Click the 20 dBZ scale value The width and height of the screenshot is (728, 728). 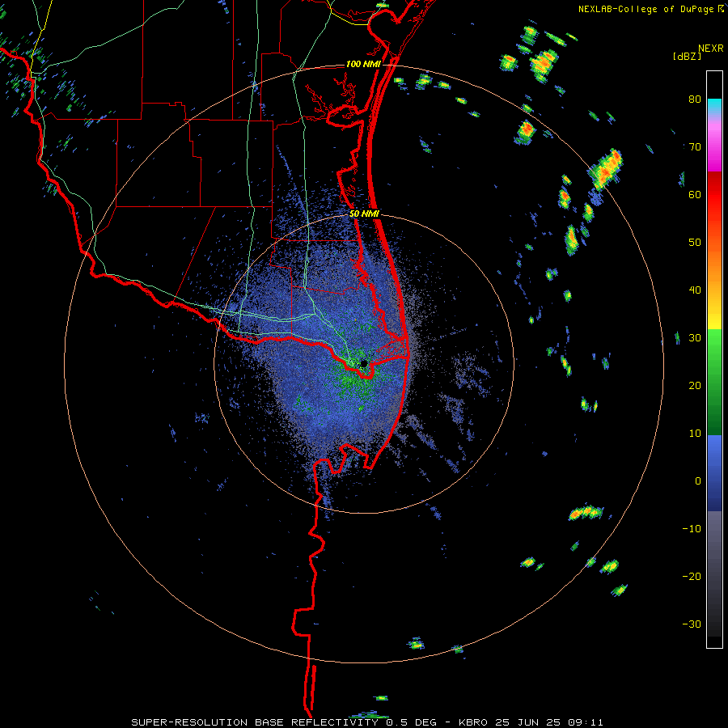tap(695, 386)
